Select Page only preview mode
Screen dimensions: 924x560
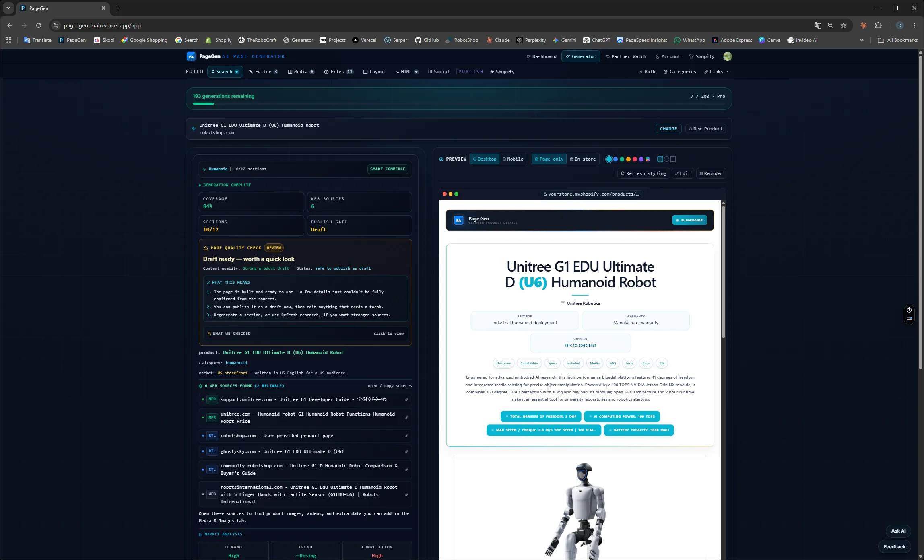[549, 159]
